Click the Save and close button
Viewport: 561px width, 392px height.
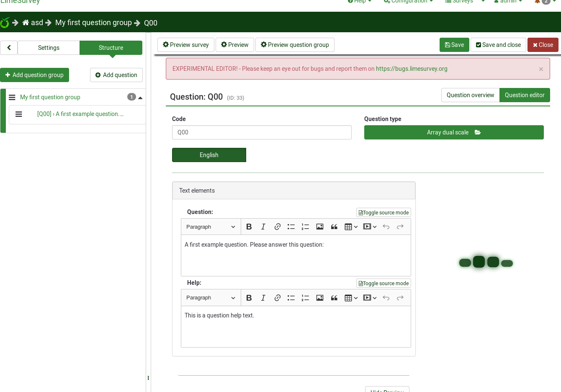[x=498, y=45]
